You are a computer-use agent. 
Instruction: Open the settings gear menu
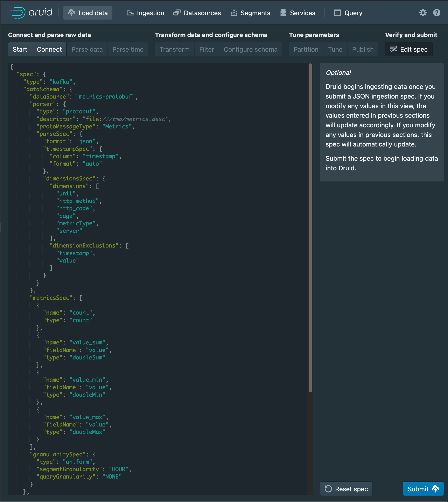click(x=423, y=13)
